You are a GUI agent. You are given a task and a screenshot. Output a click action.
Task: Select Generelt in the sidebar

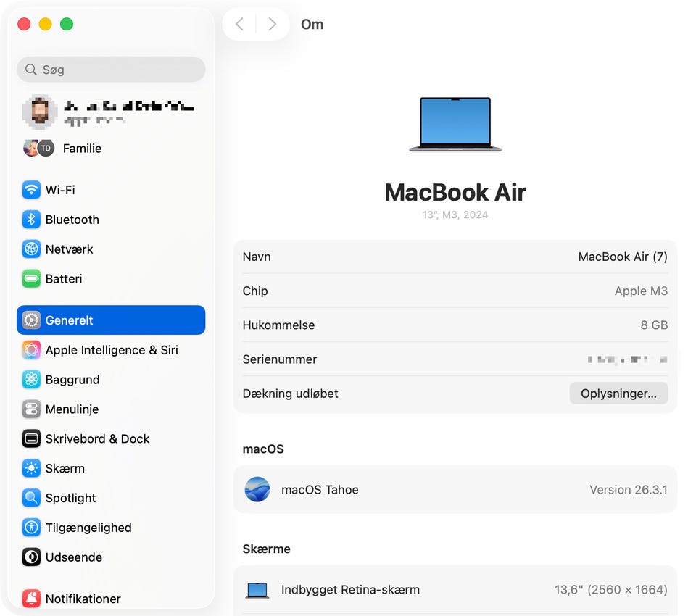(x=111, y=320)
